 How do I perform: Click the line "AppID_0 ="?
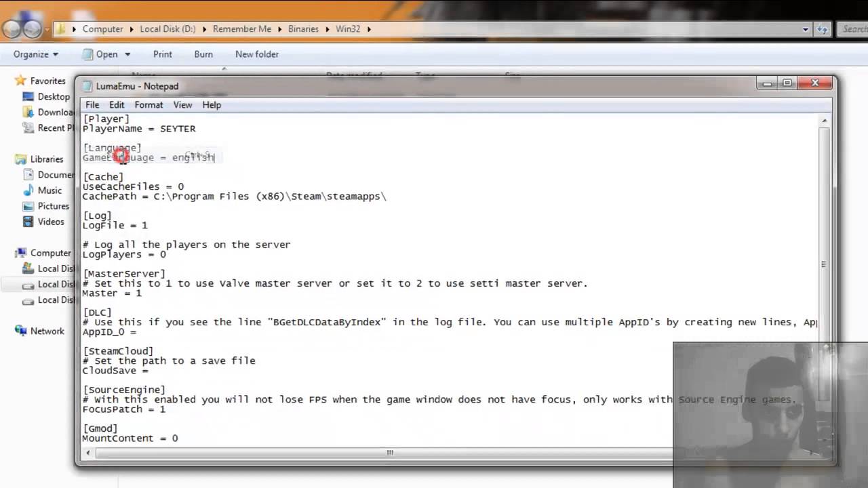point(109,332)
